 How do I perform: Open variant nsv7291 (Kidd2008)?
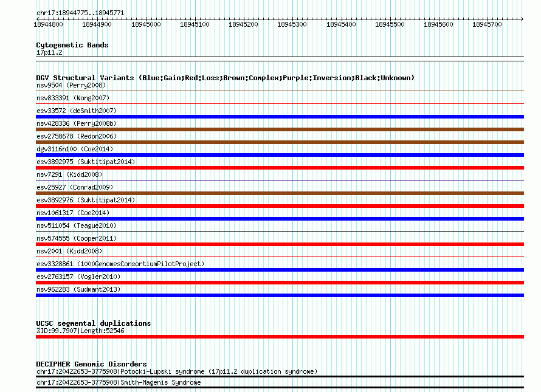(x=69, y=174)
